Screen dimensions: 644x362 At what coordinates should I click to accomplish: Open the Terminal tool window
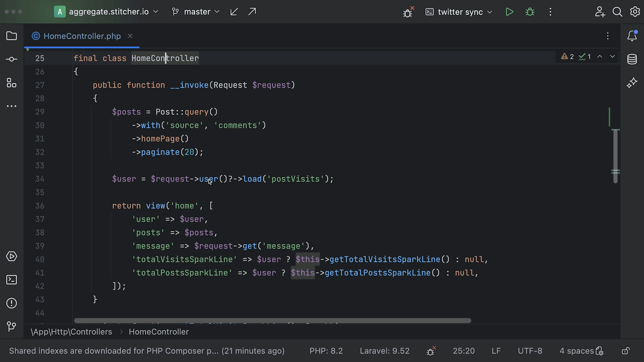[11, 280]
